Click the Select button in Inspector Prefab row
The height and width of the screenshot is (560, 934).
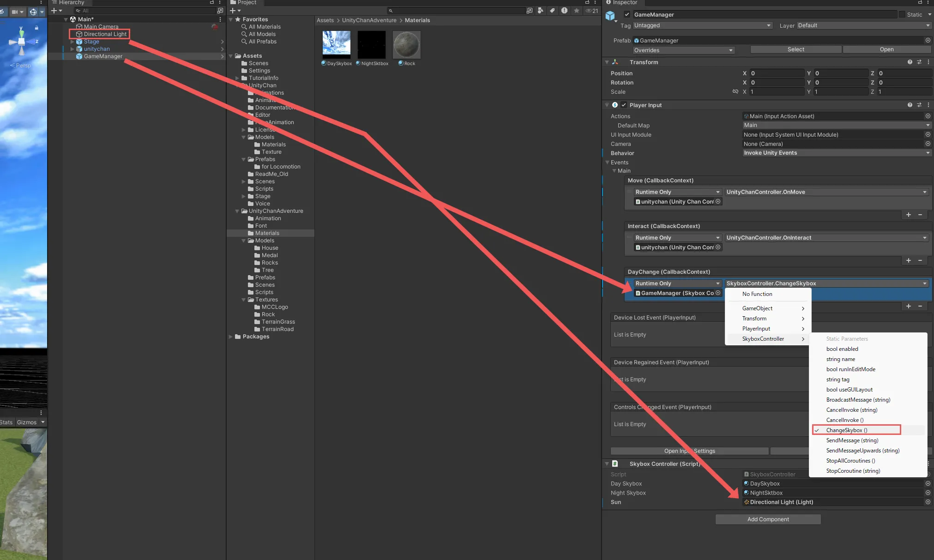795,49
